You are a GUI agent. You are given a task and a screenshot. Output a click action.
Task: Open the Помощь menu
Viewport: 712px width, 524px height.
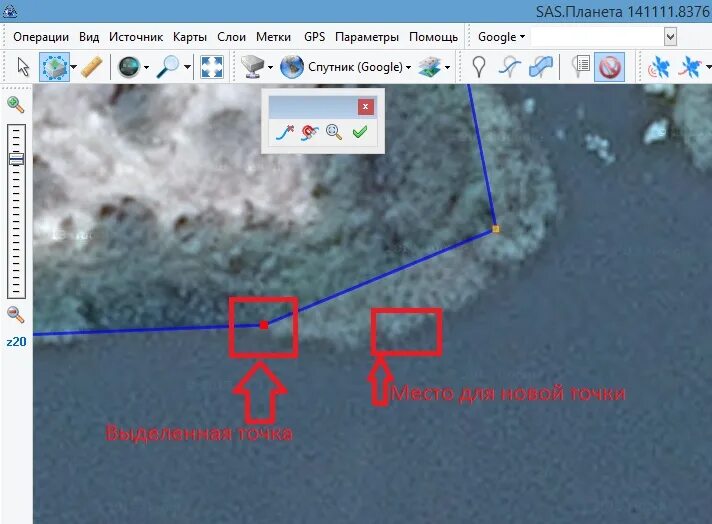click(x=434, y=37)
